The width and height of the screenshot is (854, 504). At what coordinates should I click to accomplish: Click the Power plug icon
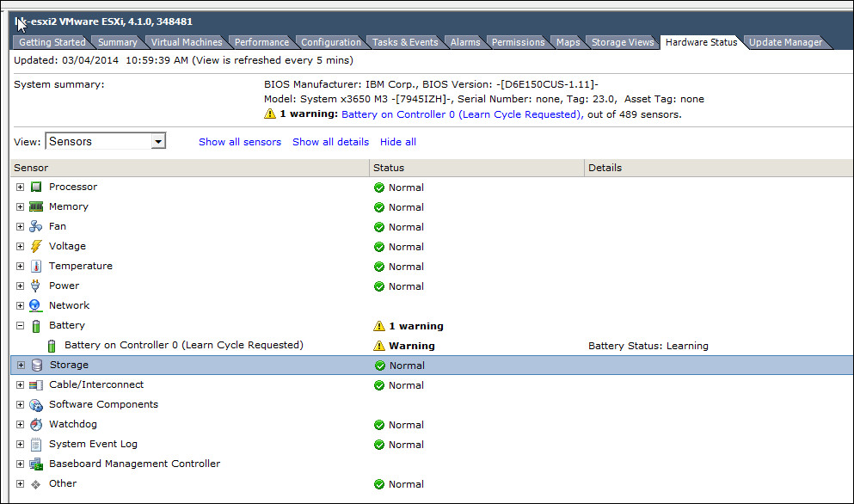point(35,286)
